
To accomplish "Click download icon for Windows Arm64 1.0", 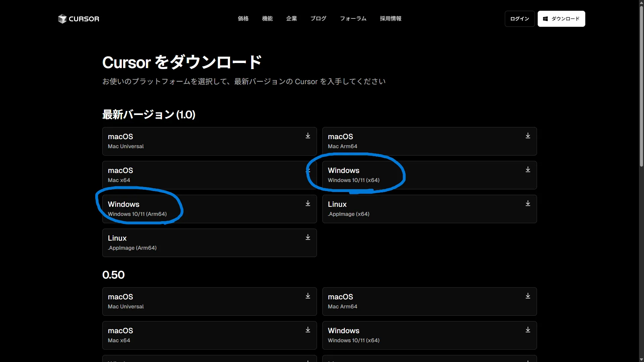I will 308,203.
